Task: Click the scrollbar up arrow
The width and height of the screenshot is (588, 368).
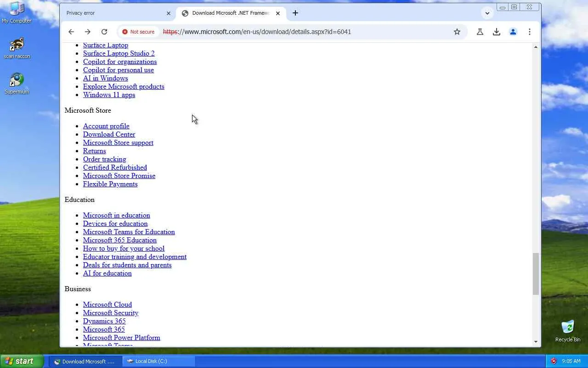Action: click(x=536, y=47)
